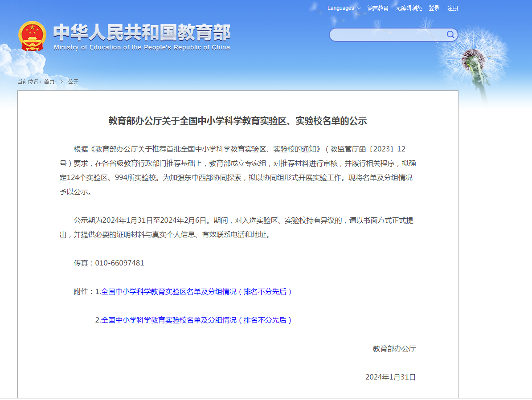532x400 pixels.
Task: Click the article title 教育部办公厅关于全国中小学科学教育实验区
Action: [237, 121]
